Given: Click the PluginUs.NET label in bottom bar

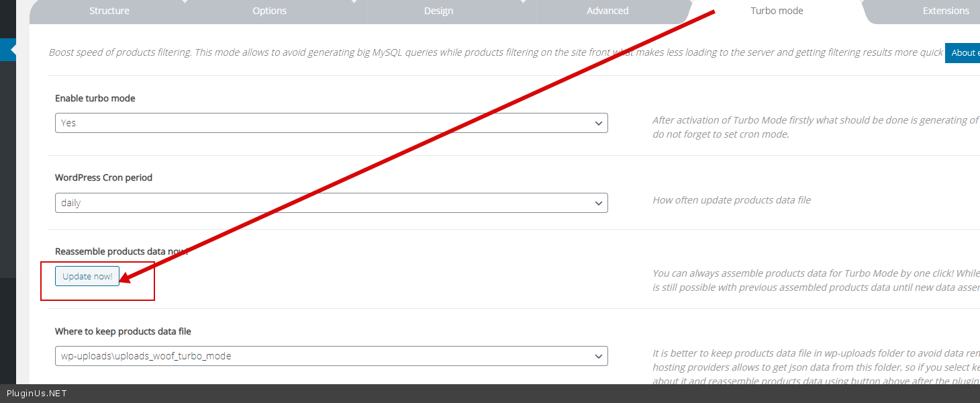Looking at the screenshot, I should point(37,394).
